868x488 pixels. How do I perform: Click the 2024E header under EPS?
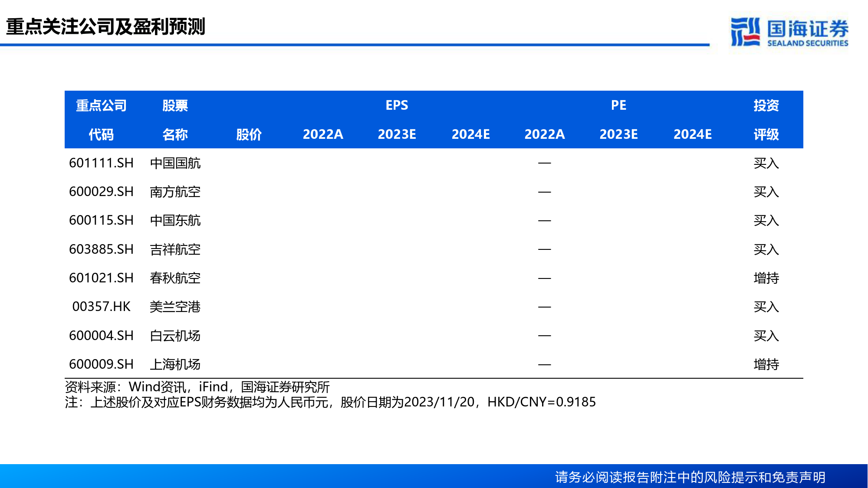click(471, 134)
